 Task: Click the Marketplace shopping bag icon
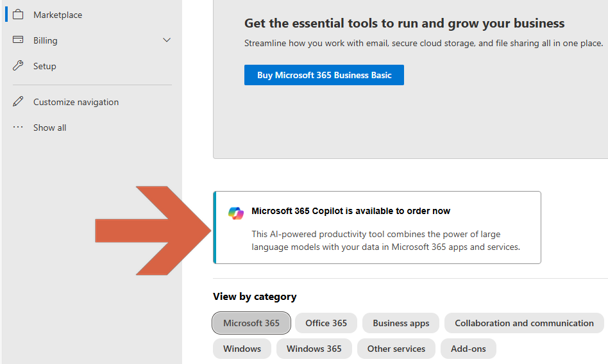click(18, 15)
